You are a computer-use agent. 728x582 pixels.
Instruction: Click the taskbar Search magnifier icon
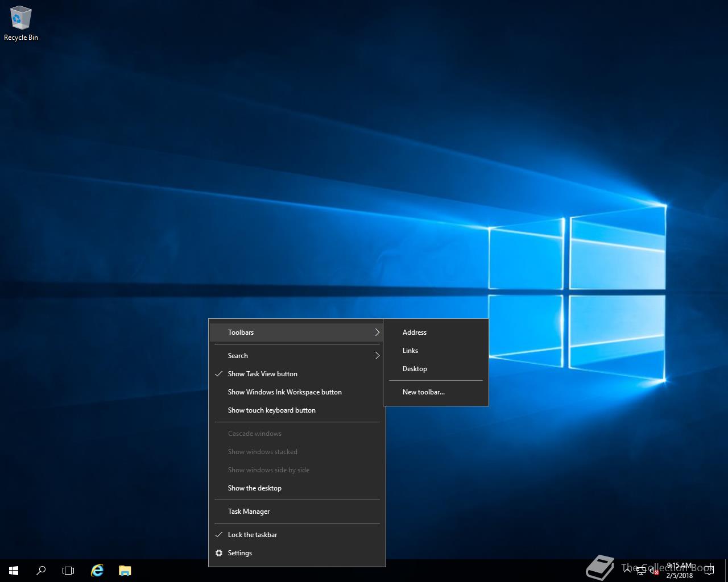(41, 570)
